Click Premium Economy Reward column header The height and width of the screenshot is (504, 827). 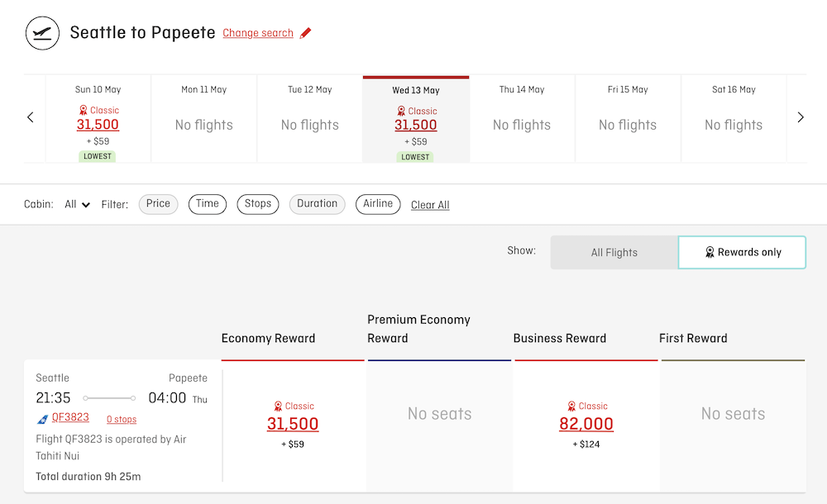418,329
